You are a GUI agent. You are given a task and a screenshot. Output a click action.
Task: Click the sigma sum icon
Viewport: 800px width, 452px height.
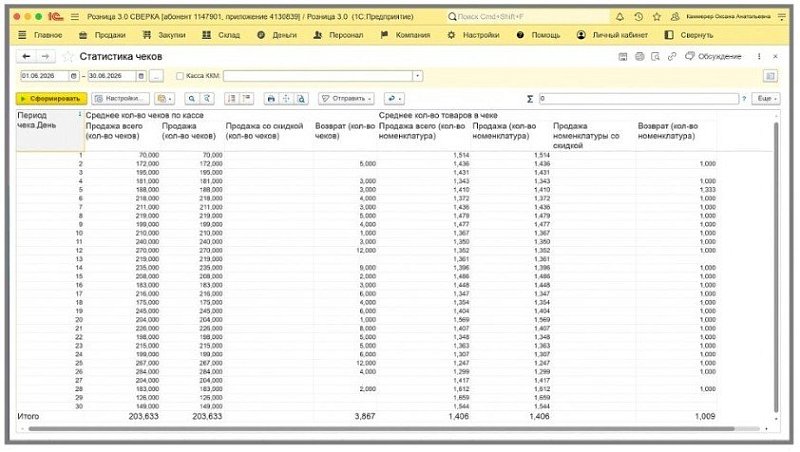click(x=530, y=99)
